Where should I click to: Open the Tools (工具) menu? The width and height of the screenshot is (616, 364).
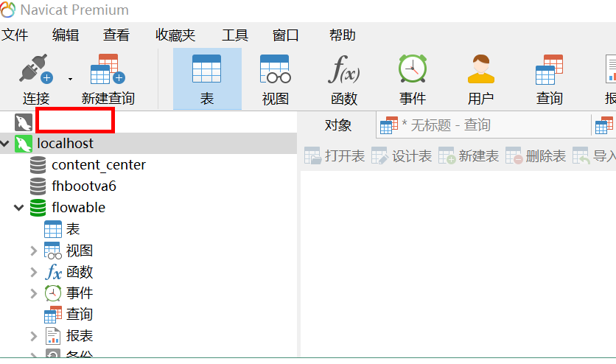(x=235, y=35)
